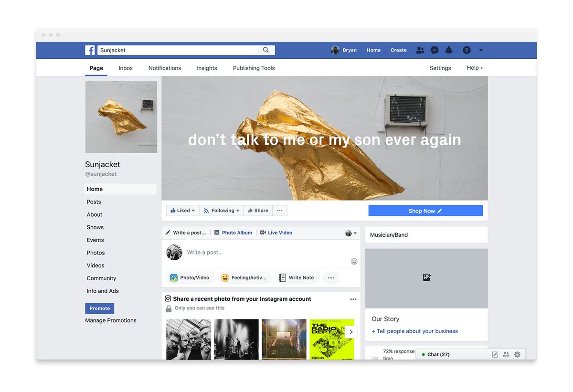
Task: Select the black-and-white stage Instagram photo
Action: pos(236,339)
